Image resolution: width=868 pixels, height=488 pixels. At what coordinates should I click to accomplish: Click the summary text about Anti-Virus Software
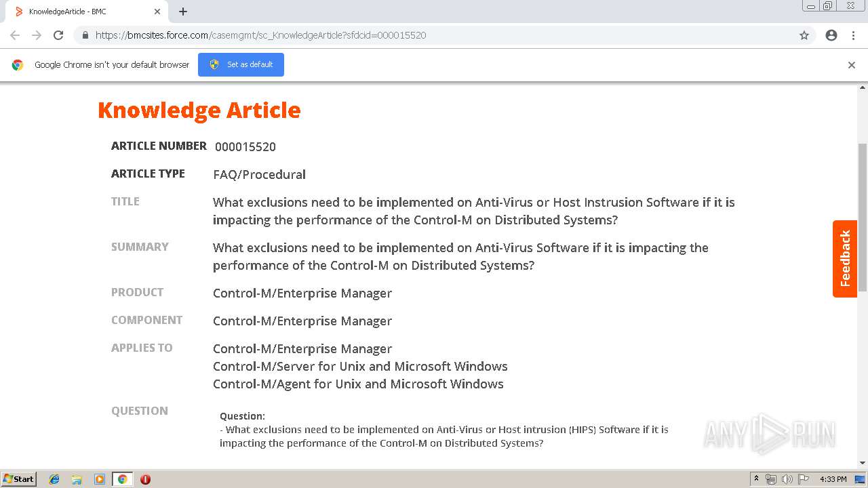pyautogui.click(x=460, y=256)
